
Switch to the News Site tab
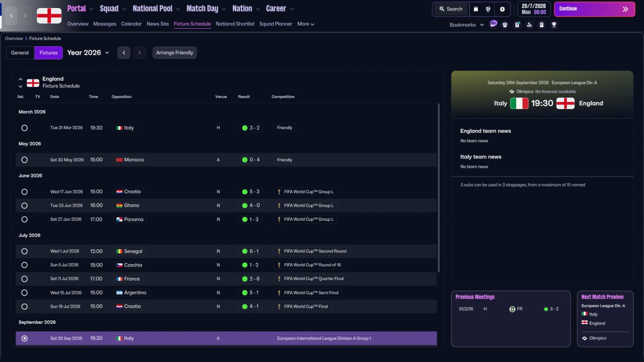click(x=158, y=24)
